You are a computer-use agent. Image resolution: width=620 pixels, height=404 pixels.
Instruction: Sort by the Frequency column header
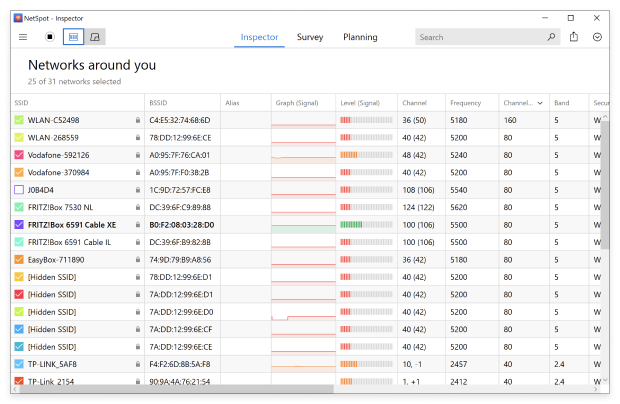[x=472, y=103]
